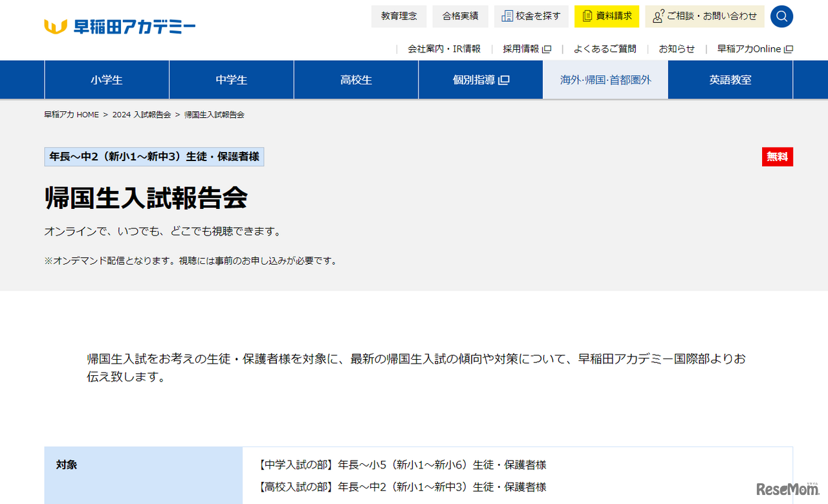The image size is (828, 504).
Task: Open the 教育理念 page
Action: tap(399, 16)
